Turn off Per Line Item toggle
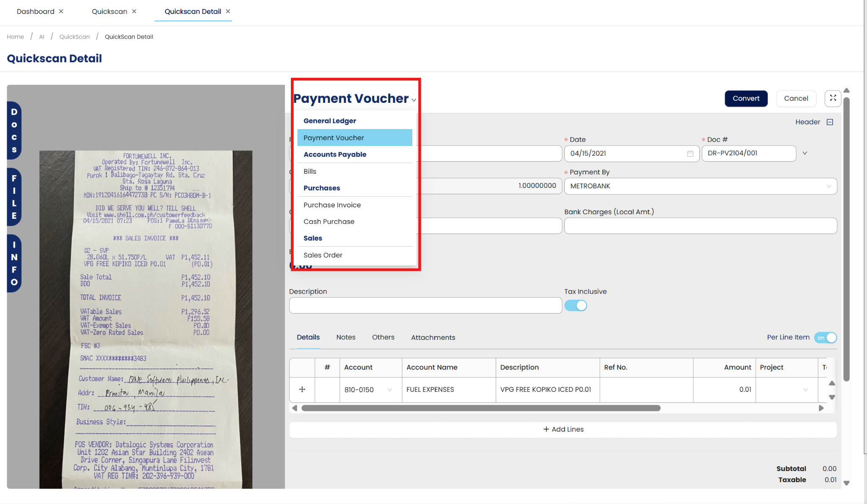This screenshot has height=504, width=867. pos(826,338)
